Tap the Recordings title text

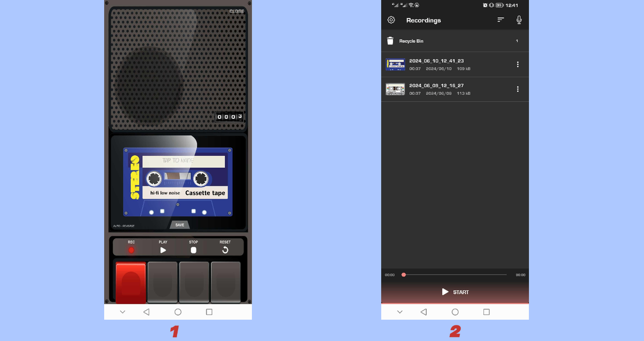(x=424, y=20)
